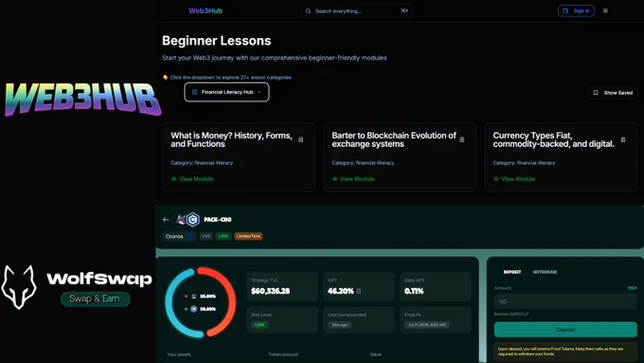The image size is (644, 363).
Task: Click MAX to fill amount
Action: (x=633, y=288)
